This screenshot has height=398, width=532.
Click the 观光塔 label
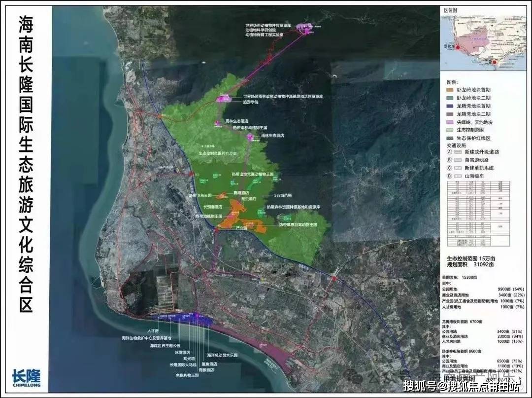189,358
